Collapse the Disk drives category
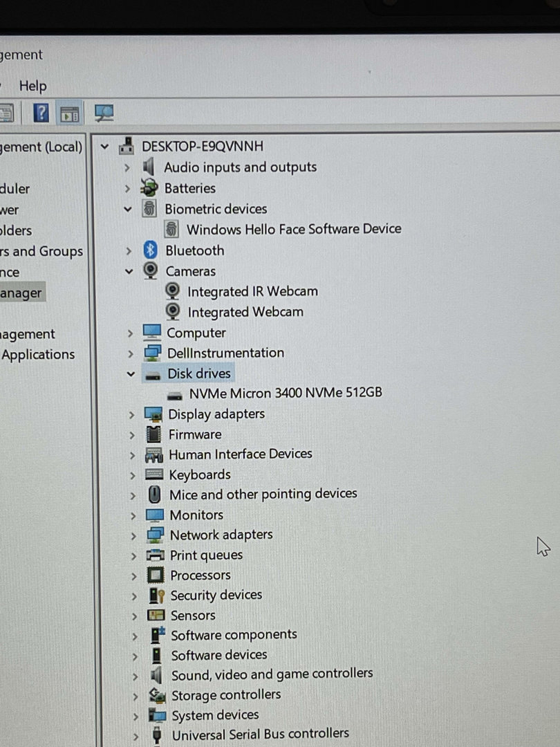The height and width of the screenshot is (747, 560). (x=131, y=373)
